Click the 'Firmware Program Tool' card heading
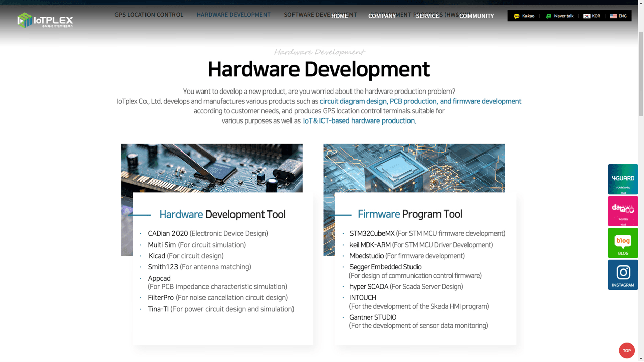Screen dimensions: 644x362 coord(410,214)
